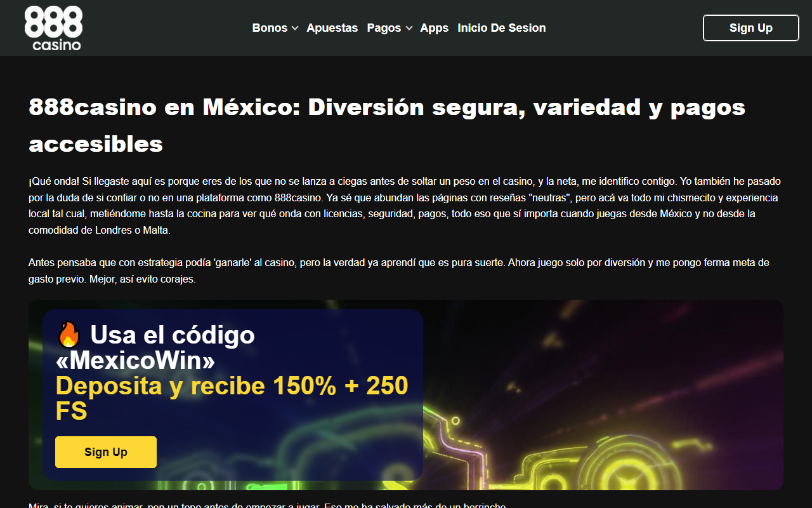
Task: Open the Pagos menu
Action: pos(384,28)
